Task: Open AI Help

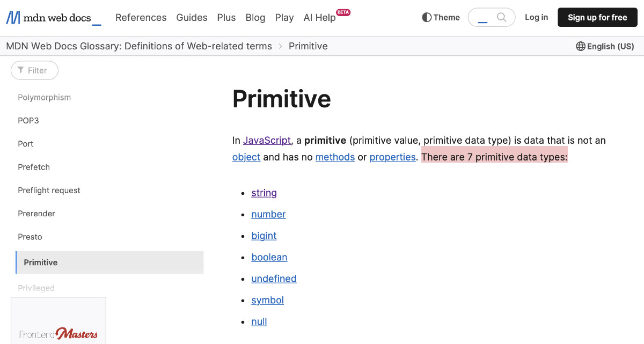Action: [x=320, y=18]
